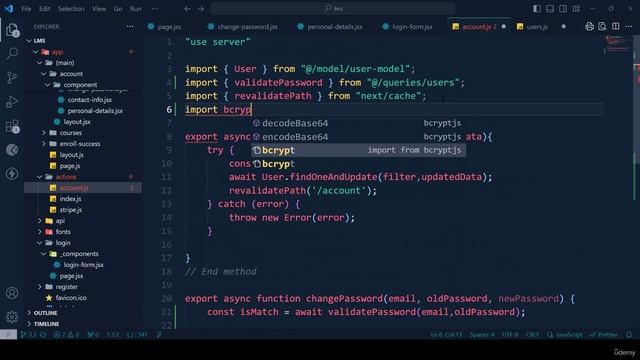Choose decodeBase64 autocomplete suggestion
This screenshot has height=360, width=640.
(x=358, y=123)
